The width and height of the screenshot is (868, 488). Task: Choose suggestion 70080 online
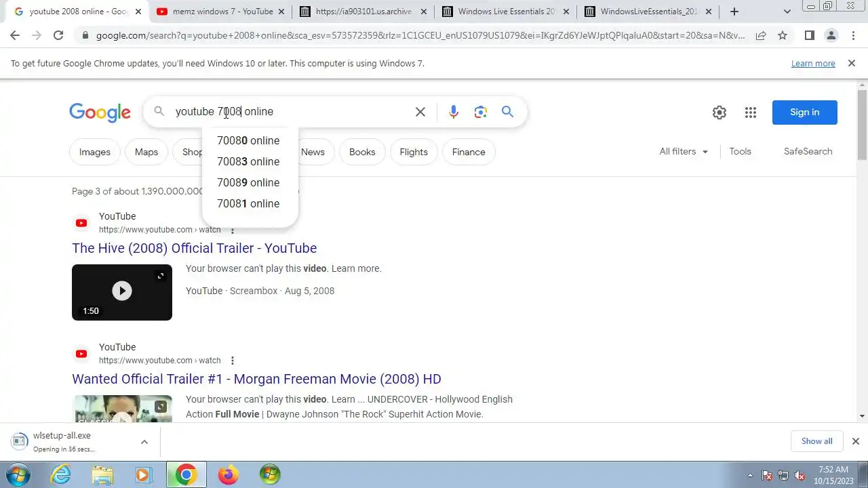coord(250,140)
